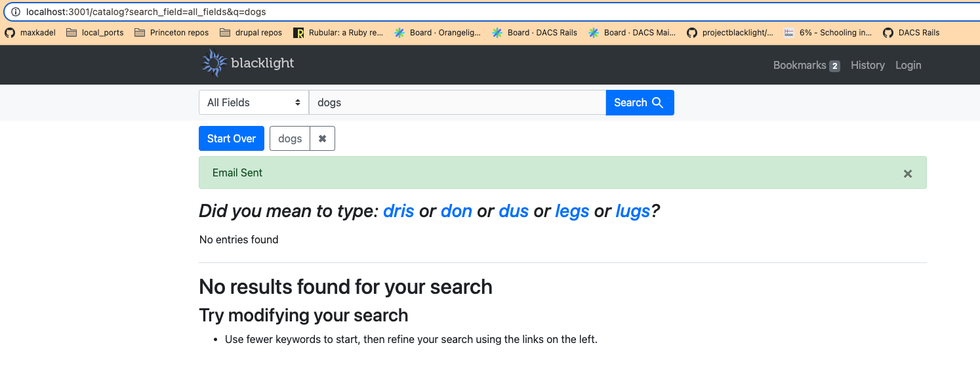This screenshot has width=980, height=385.
Task: Click the site info icon in address bar
Action: click(16, 12)
